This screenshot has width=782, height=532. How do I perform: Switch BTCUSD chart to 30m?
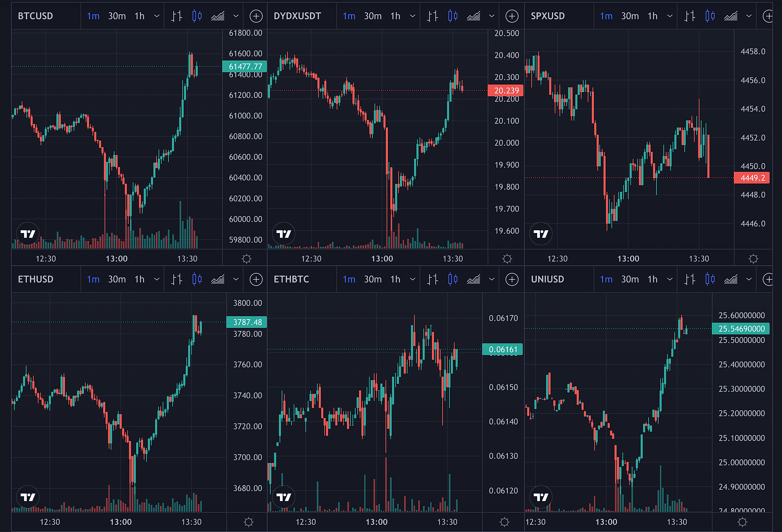[x=117, y=16]
